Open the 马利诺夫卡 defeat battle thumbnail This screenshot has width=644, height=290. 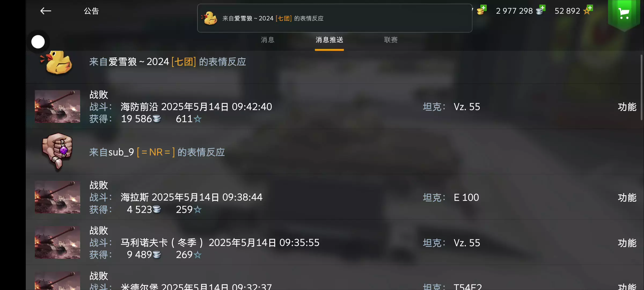[57, 242]
